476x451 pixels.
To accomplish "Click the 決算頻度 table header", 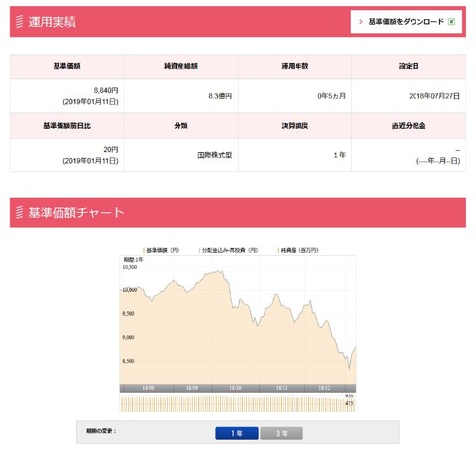I will pyautogui.click(x=295, y=126).
